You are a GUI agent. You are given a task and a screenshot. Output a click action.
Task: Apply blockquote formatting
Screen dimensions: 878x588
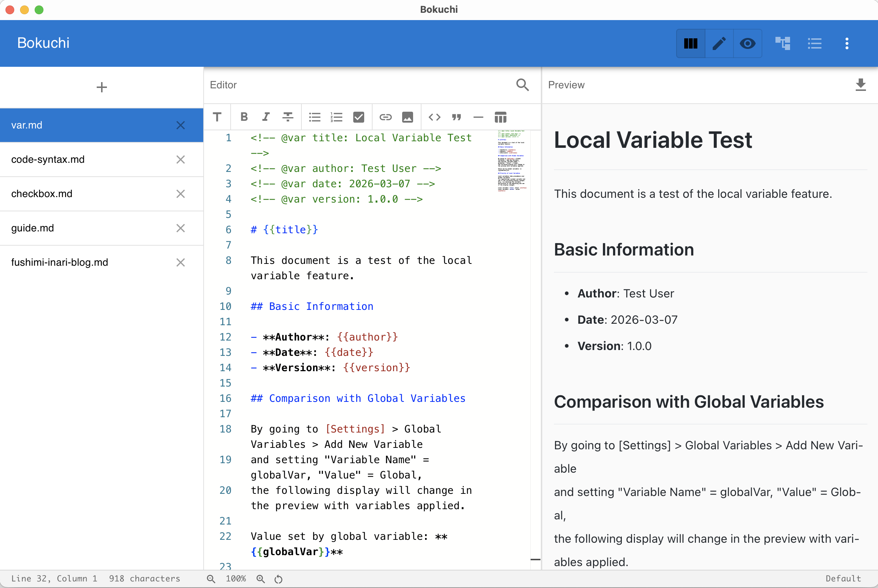pyautogui.click(x=456, y=117)
